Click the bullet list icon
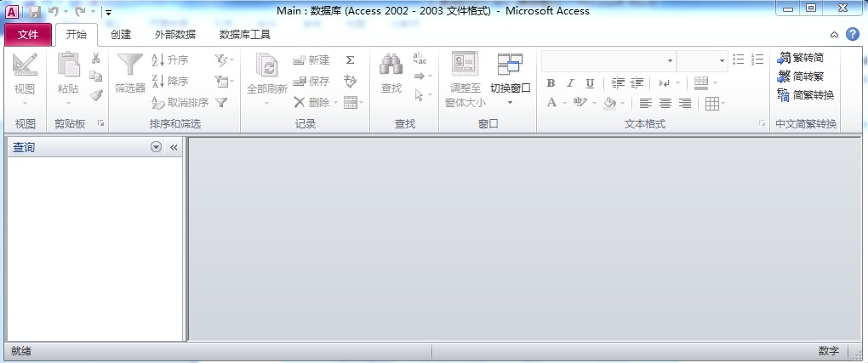Screen dimensions: 868x363 click(739, 60)
